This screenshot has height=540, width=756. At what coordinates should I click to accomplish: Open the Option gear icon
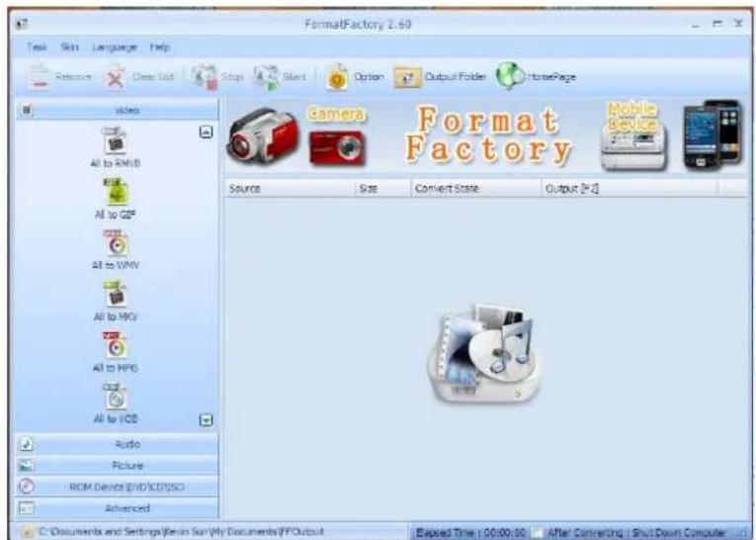pyautogui.click(x=338, y=77)
